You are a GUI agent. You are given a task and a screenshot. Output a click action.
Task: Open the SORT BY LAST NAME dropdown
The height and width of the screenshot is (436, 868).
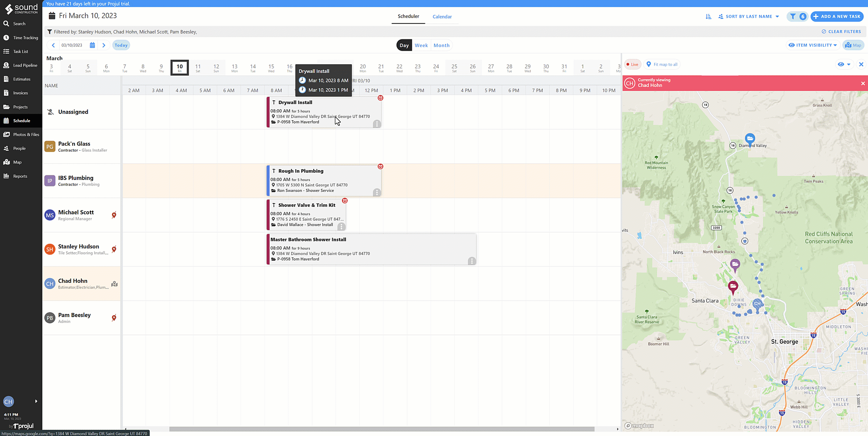[748, 16]
